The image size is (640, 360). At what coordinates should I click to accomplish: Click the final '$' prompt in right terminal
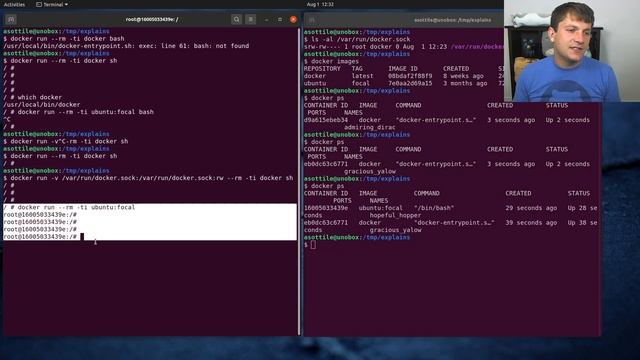(305, 244)
